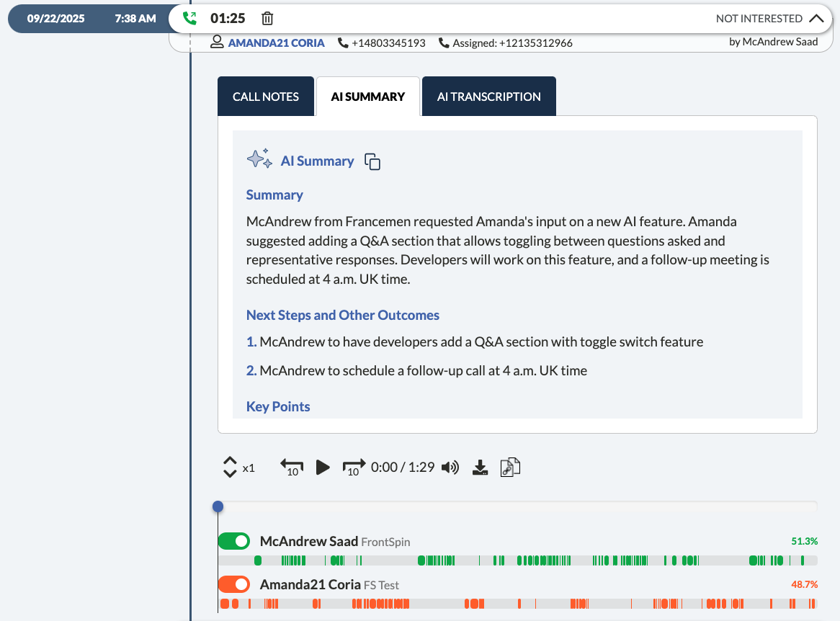The width and height of the screenshot is (840, 621).
Task: Click the 48.7% talk ratio
Action: (804, 584)
